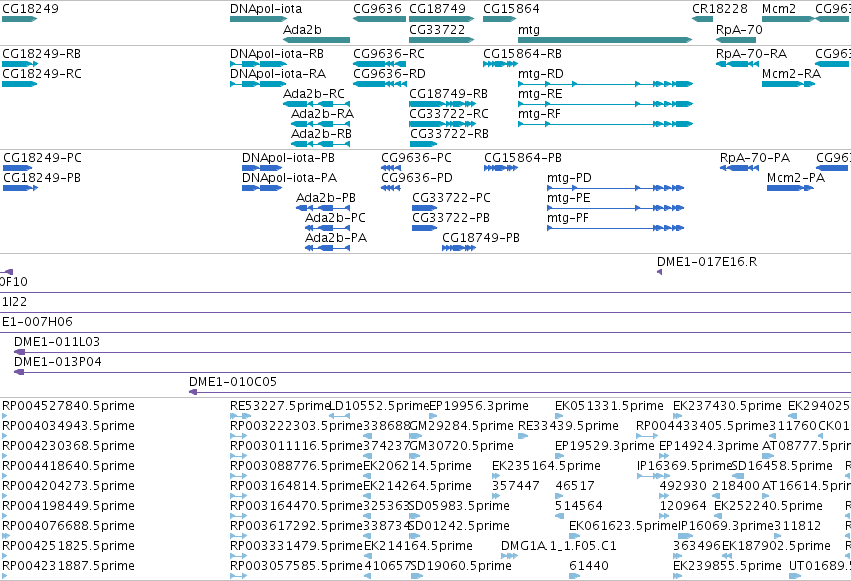Click protein mtg-PE

(568, 198)
